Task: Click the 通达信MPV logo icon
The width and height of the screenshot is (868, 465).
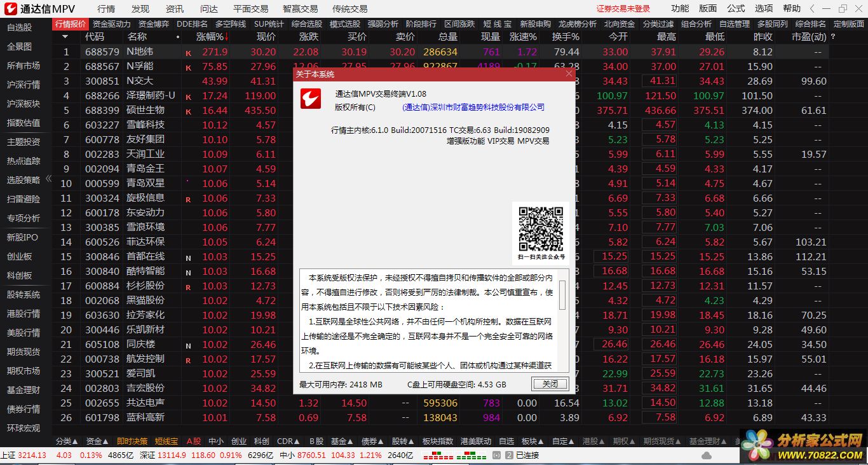Action: tap(10, 9)
